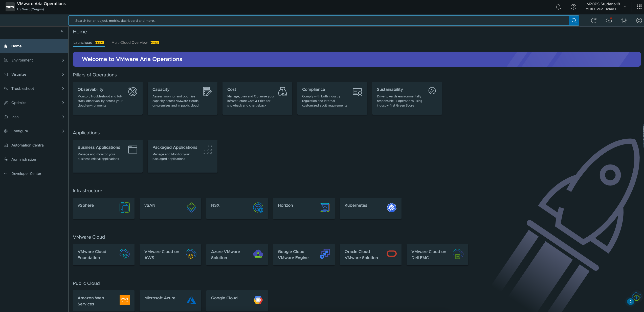Click the Packaged Applications grid icon
Viewport: 644px width, 312px height.
tap(207, 149)
